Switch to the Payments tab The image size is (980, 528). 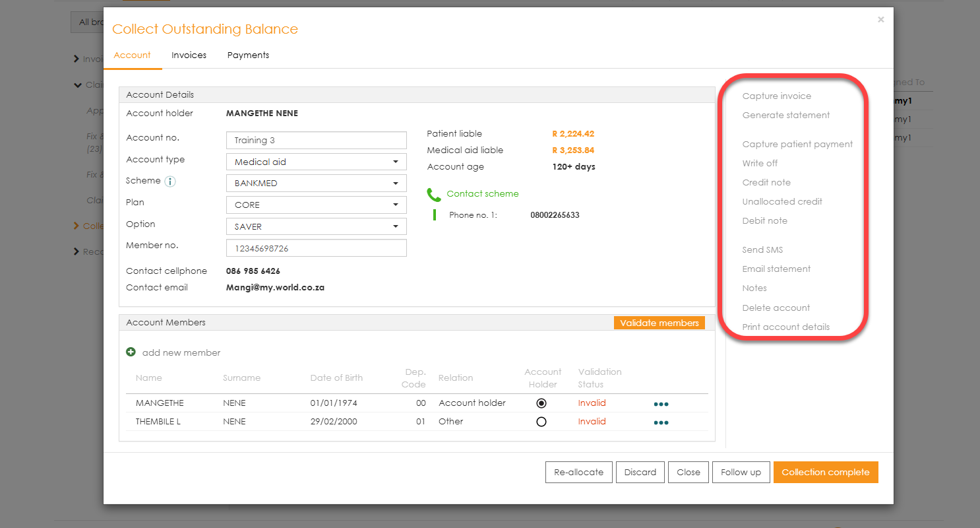click(x=248, y=55)
